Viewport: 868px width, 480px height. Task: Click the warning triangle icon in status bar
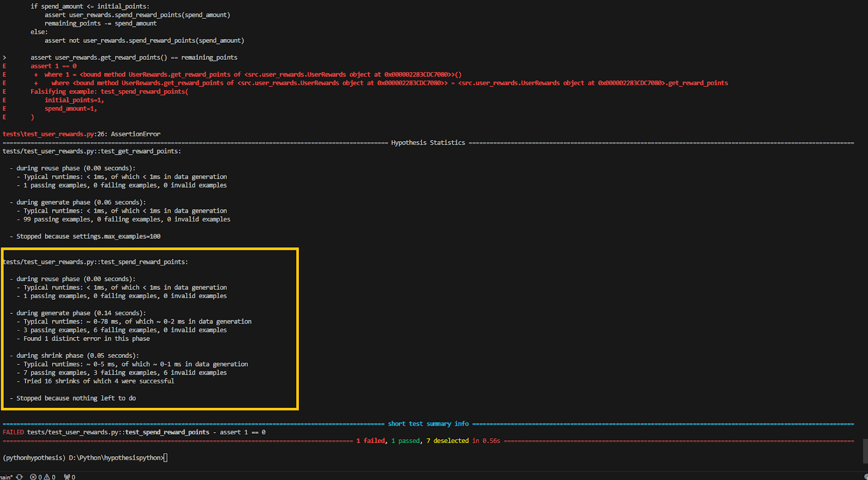pos(47,477)
